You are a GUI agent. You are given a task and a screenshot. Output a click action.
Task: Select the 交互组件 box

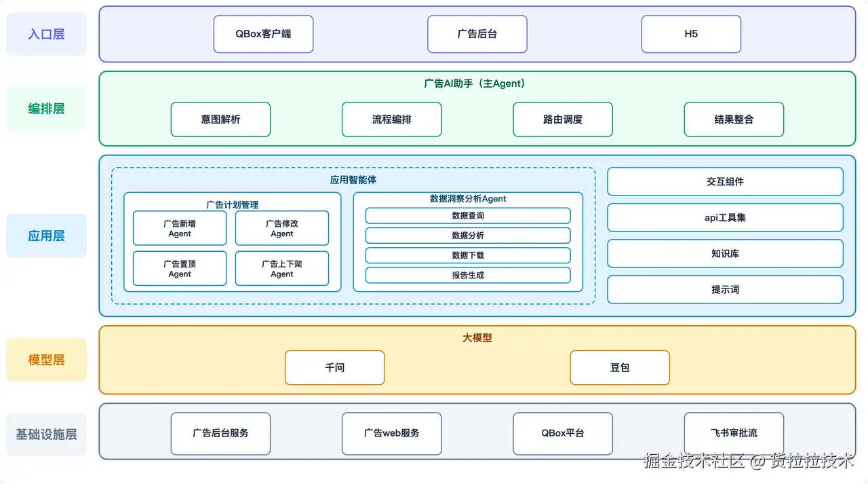725,181
